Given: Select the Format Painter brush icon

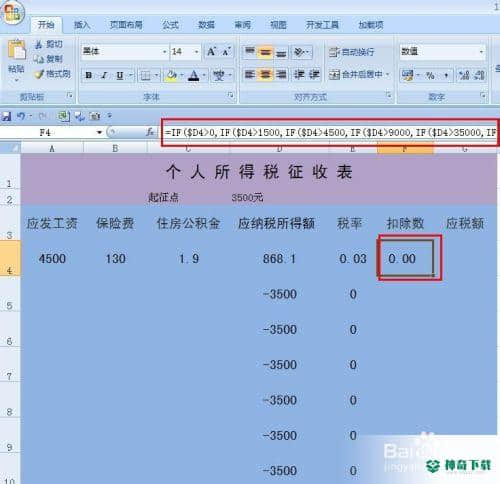Looking at the screenshot, I should coord(40,74).
